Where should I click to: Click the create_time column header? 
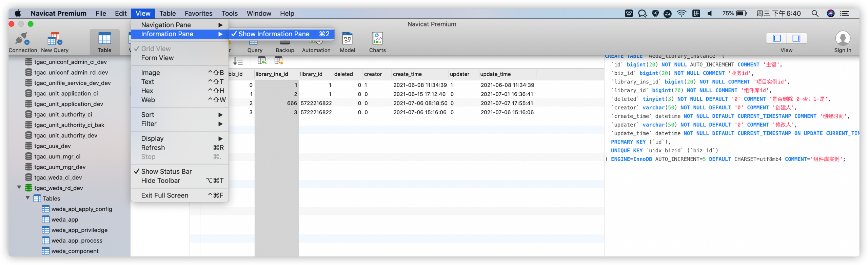(420, 74)
